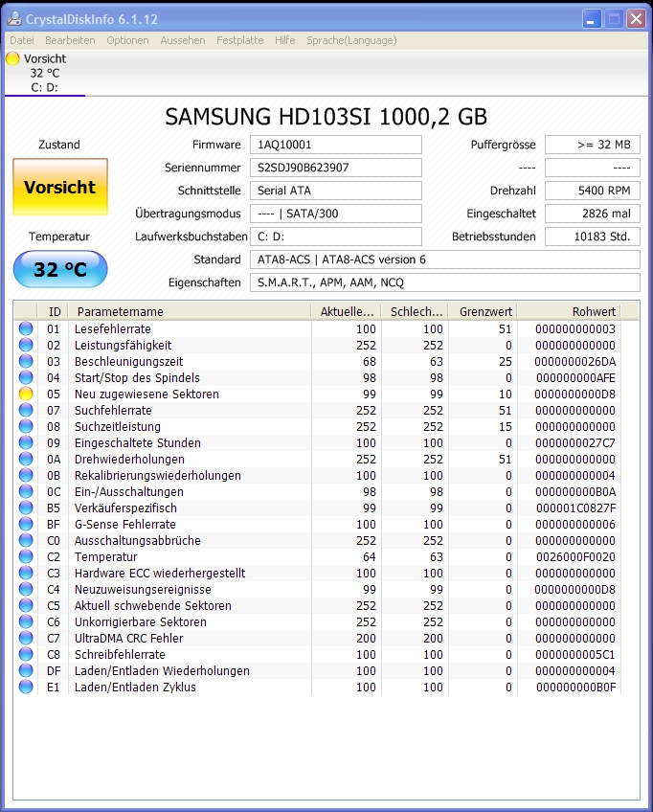Open the Optionen menu

[x=127, y=40]
